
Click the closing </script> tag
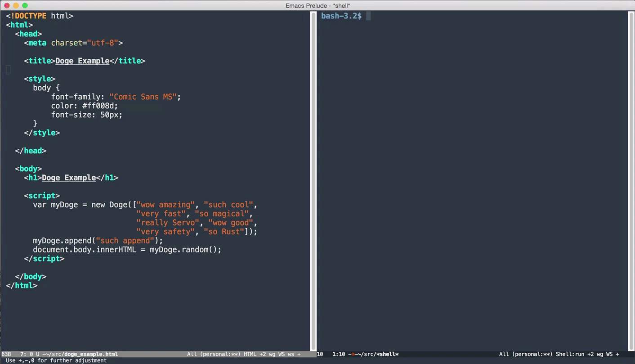coord(44,258)
